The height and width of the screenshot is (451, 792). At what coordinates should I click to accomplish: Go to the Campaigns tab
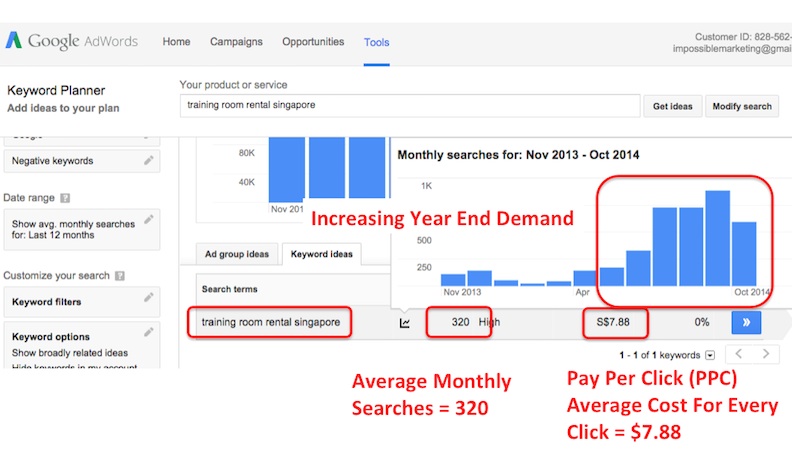pyautogui.click(x=236, y=42)
